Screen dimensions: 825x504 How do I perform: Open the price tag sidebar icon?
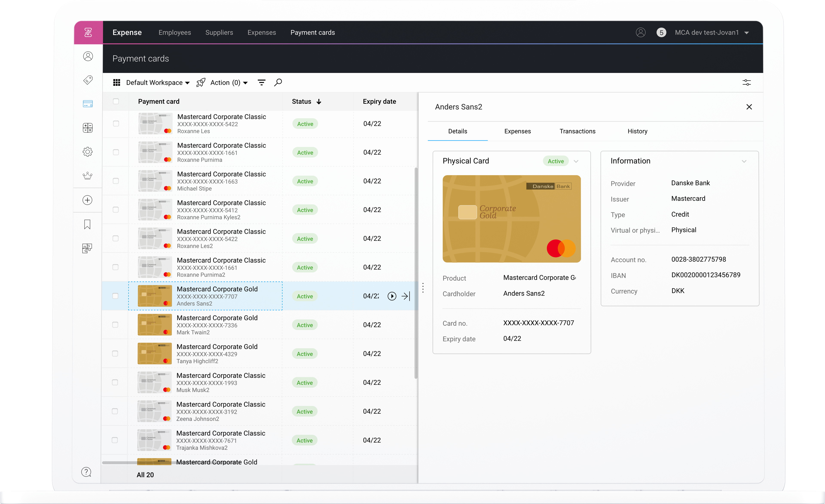[x=88, y=80]
